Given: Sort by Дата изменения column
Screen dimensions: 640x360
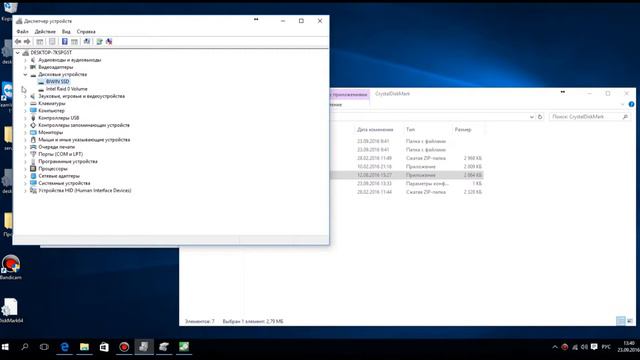Looking at the screenshot, I should coord(375,130).
